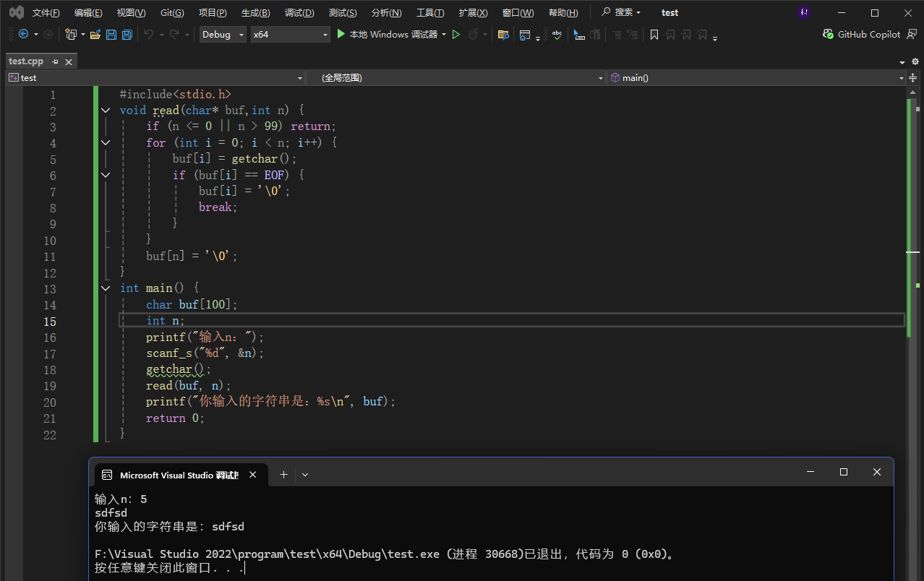
Task: Create a new project with toolbar icon
Action: coord(71,34)
